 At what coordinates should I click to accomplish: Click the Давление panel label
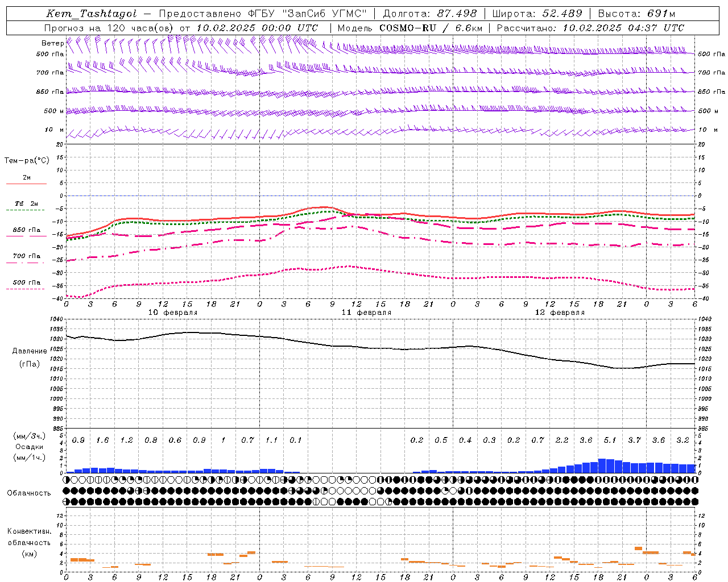coord(30,351)
